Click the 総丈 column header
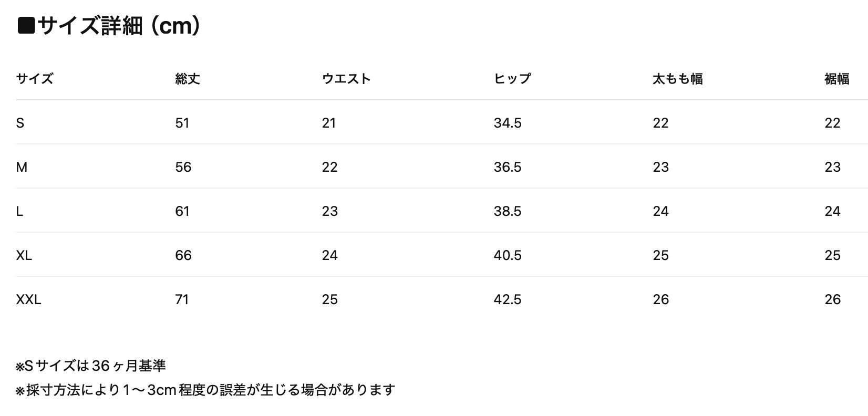This screenshot has height=416, width=868. click(188, 79)
